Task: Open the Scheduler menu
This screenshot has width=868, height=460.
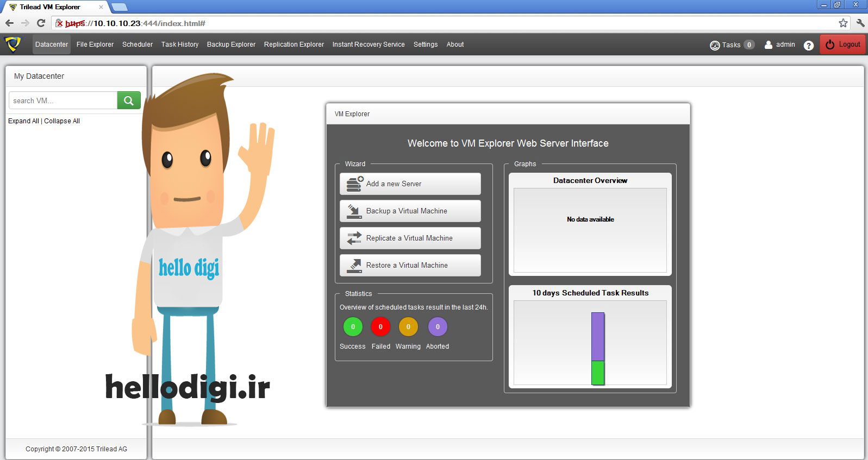Action: (x=138, y=45)
